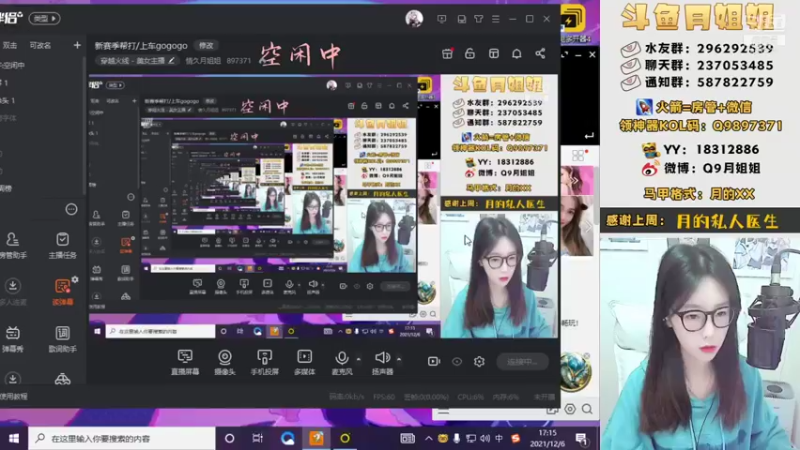This screenshot has height=450, width=800.
Task: Open the Windows Start menu
Action: click(x=14, y=438)
